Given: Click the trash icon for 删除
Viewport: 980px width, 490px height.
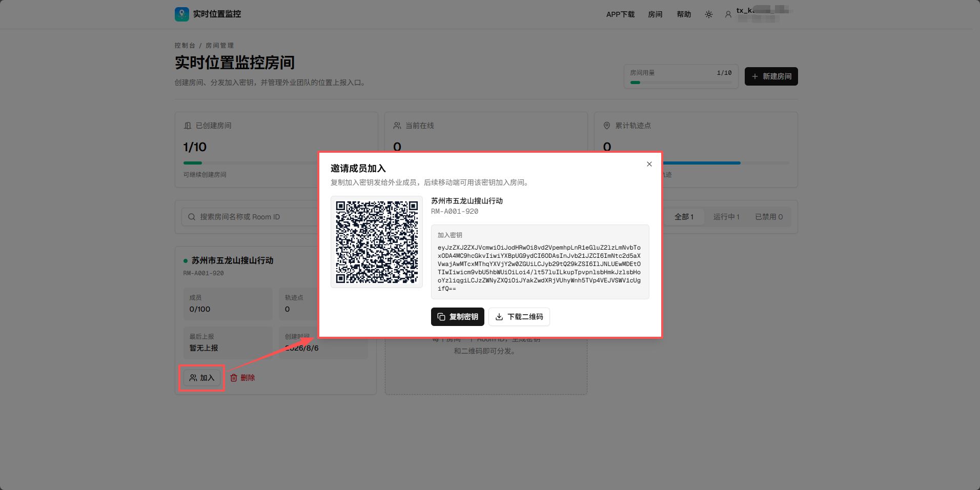Looking at the screenshot, I should [x=234, y=378].
